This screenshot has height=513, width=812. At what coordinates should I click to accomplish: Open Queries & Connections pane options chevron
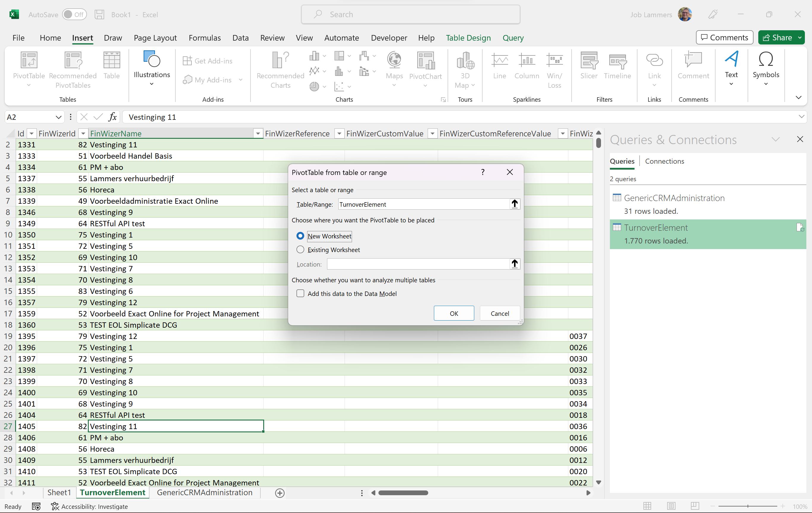(x=775, y=139)
